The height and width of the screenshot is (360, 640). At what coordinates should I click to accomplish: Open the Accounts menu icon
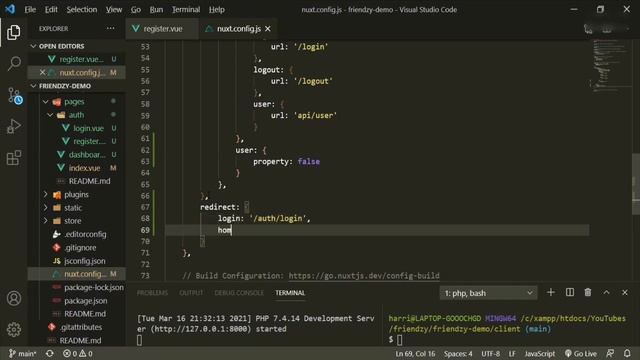(x=14, y=298)
